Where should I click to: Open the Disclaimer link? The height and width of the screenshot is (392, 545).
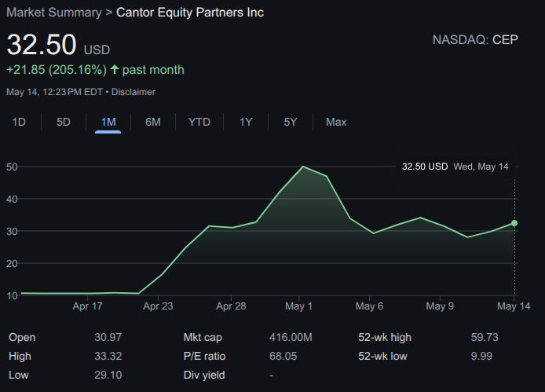coord(134,92)
